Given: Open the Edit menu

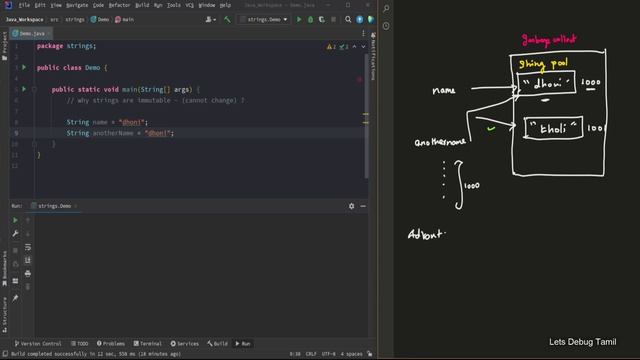Looking at the screenshot, I should (x=40, y=5).
